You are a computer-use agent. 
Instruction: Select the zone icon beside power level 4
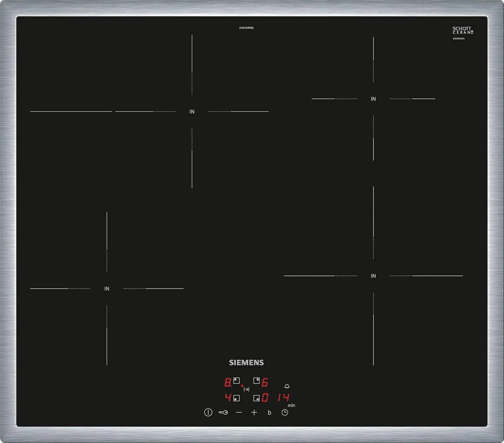(x=236, y=398)
